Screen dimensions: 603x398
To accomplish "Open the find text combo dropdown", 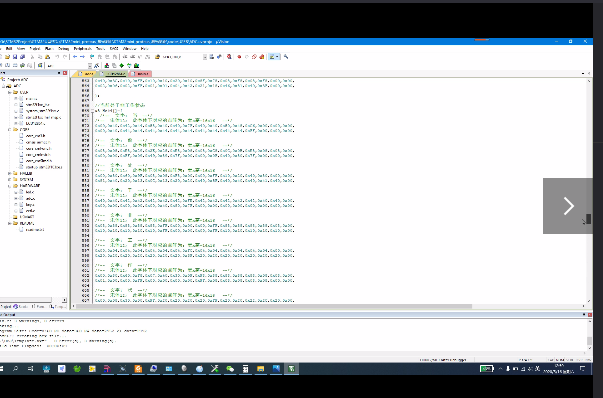I will (205, 57).
